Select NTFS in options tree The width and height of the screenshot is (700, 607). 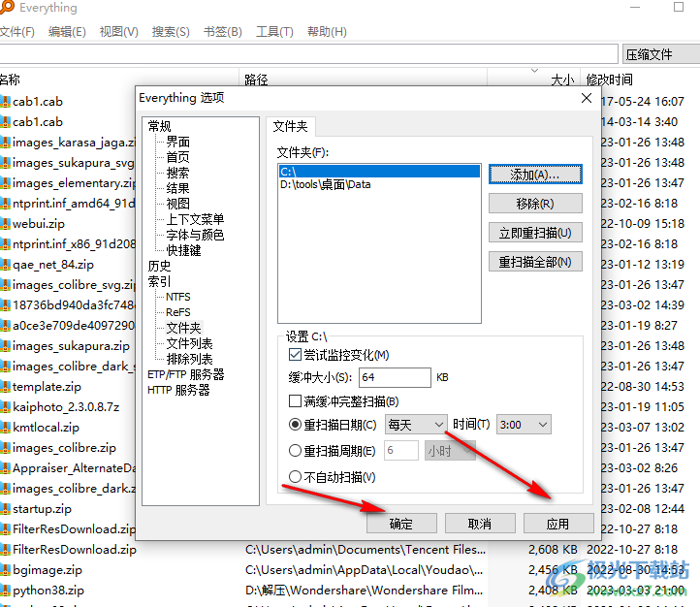(x=178, y=297)
